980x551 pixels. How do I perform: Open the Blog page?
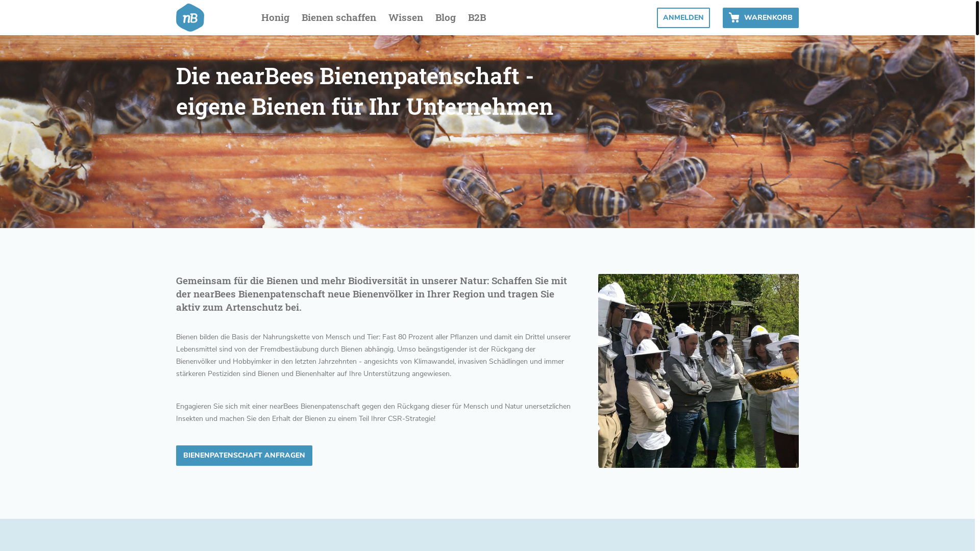tap(446, 17)
